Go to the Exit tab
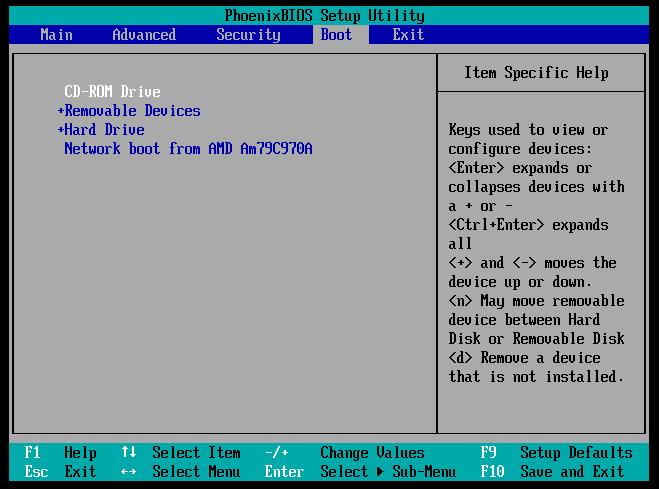 point(408,34)
